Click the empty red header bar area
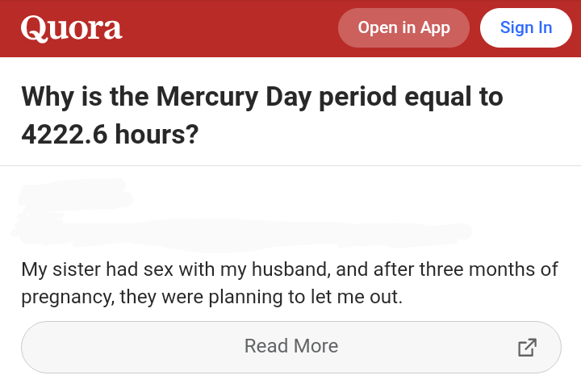This screenshot has width=581, height=392. pyautogui.click(x=230, y=28)
